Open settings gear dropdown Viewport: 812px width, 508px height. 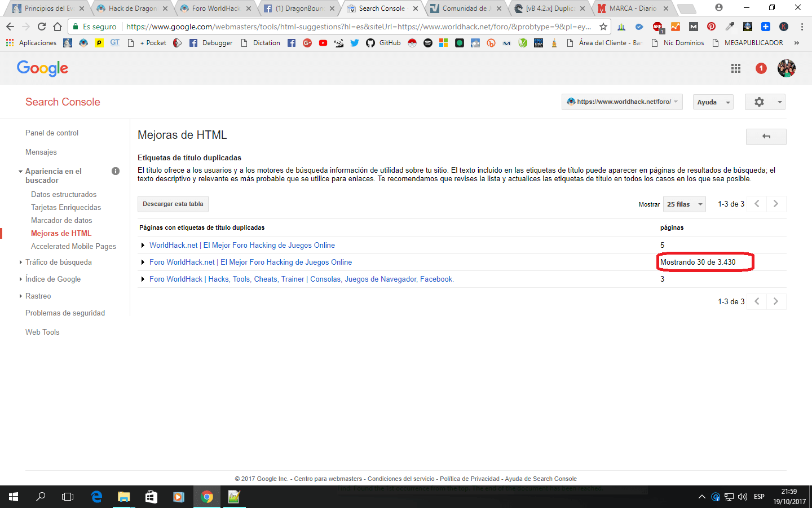[x=765, y=102]
